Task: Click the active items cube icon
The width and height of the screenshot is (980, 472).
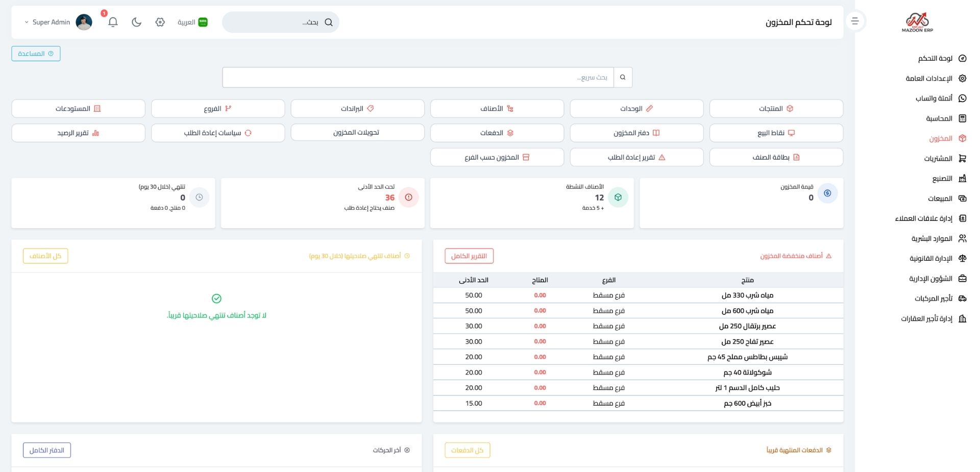Action: (618, 197)
